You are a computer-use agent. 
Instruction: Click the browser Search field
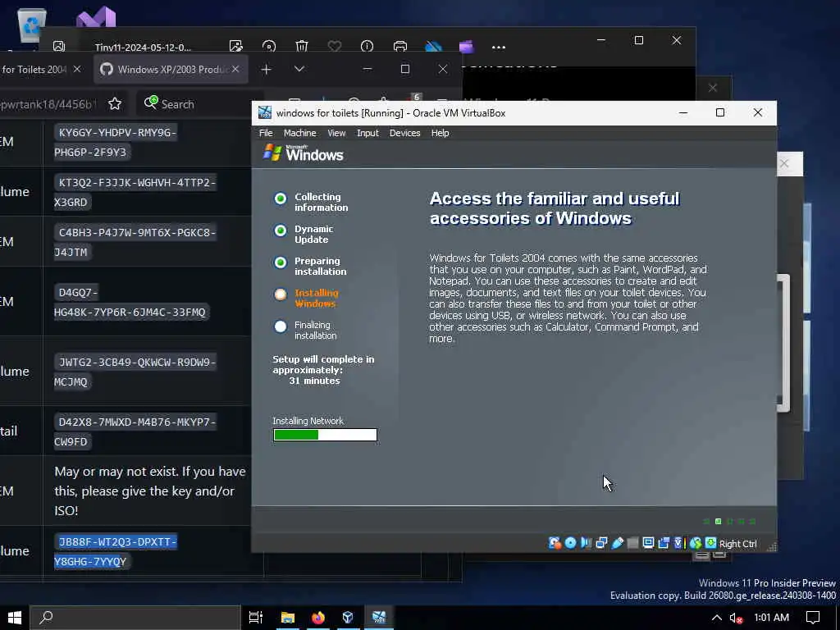coord(199,104)
